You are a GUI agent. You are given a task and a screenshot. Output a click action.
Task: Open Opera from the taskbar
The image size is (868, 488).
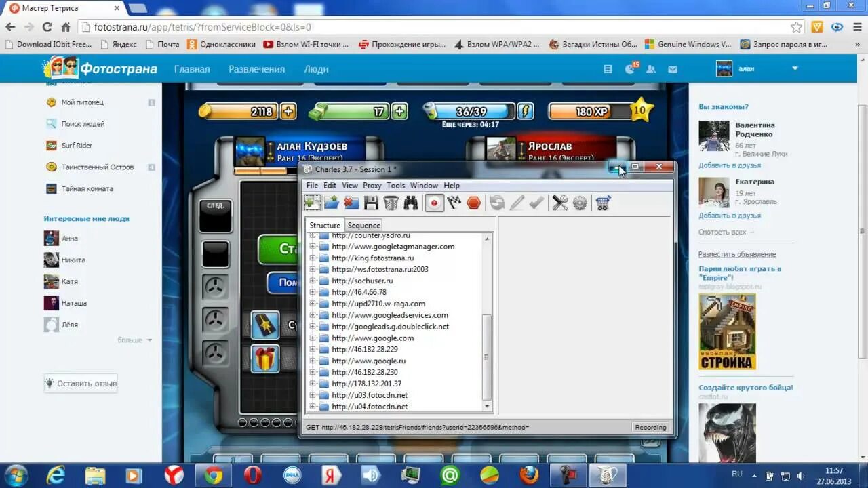pyautogui.click(x=254, y=475)
